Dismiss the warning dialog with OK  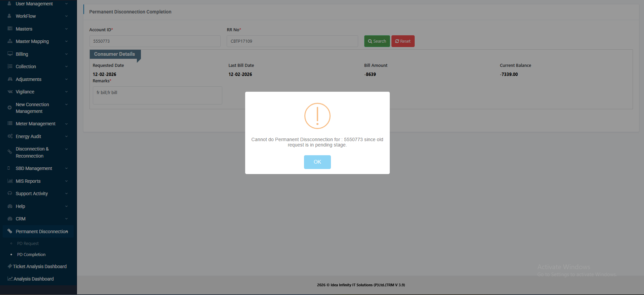[317, 162]
